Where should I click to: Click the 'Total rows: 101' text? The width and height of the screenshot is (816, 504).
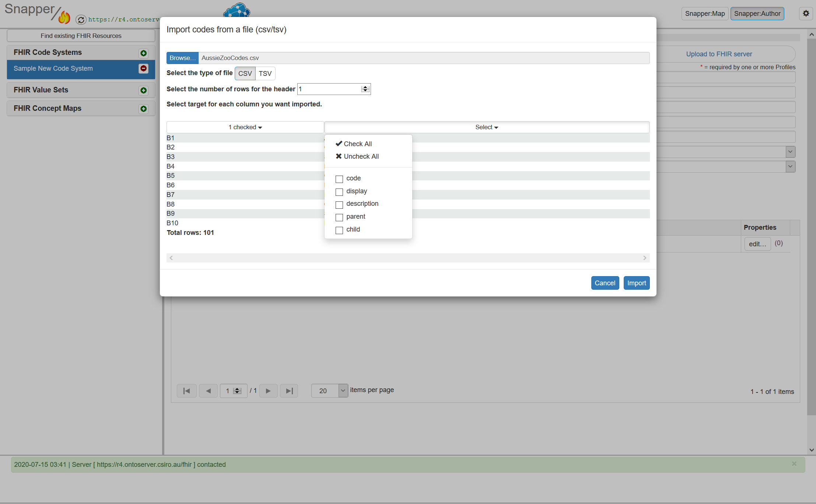190,233
